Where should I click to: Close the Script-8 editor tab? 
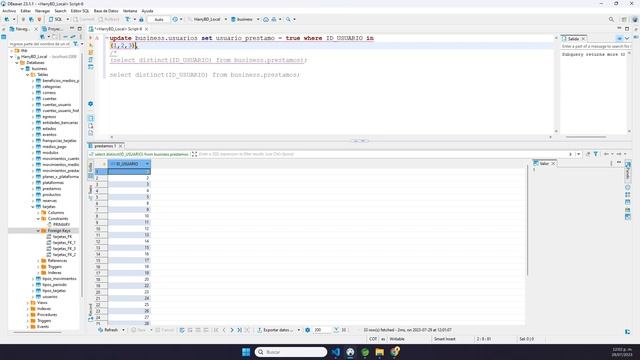click(x=146, y=29)
